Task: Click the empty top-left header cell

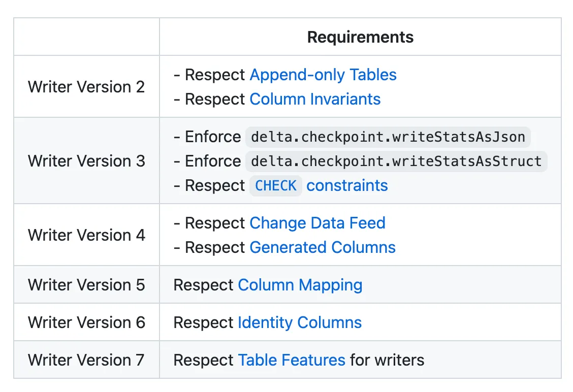Action: pyautogui.click(x=86, y=37)
